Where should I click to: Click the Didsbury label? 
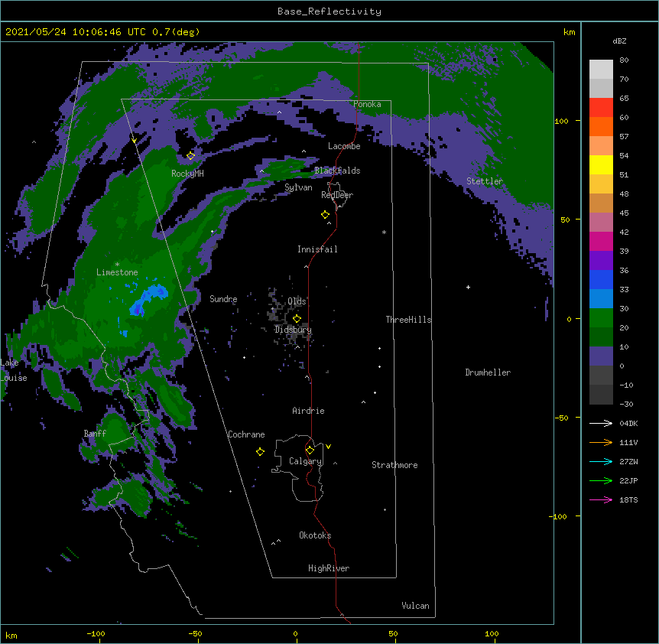[x=293, y=330]
